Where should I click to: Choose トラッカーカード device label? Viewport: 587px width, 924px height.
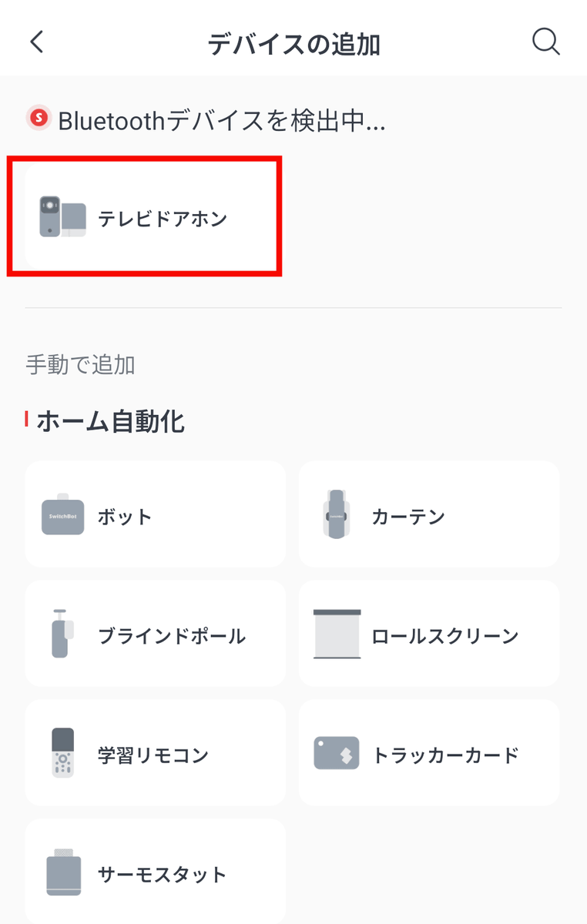tap(445, 755)
